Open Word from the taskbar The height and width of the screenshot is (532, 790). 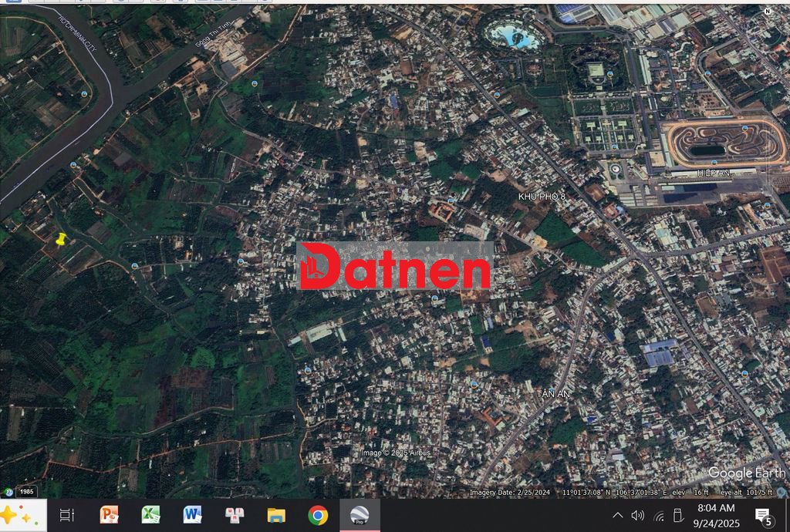(193, 515)
